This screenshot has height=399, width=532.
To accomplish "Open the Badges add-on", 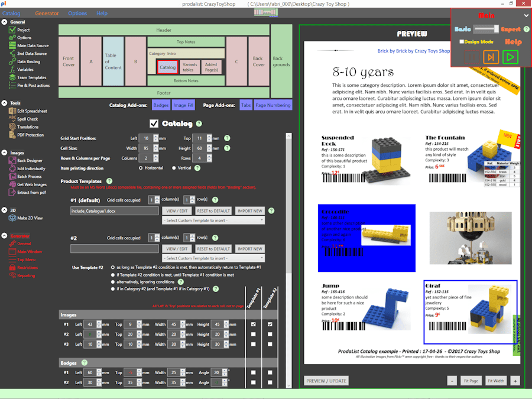I will 161,105.
